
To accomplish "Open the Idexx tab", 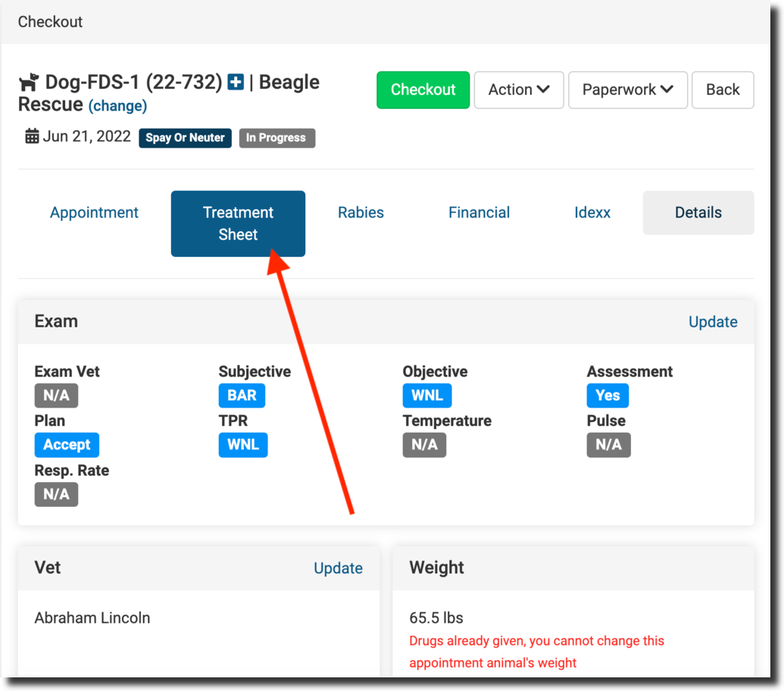I will pos(592,213).
